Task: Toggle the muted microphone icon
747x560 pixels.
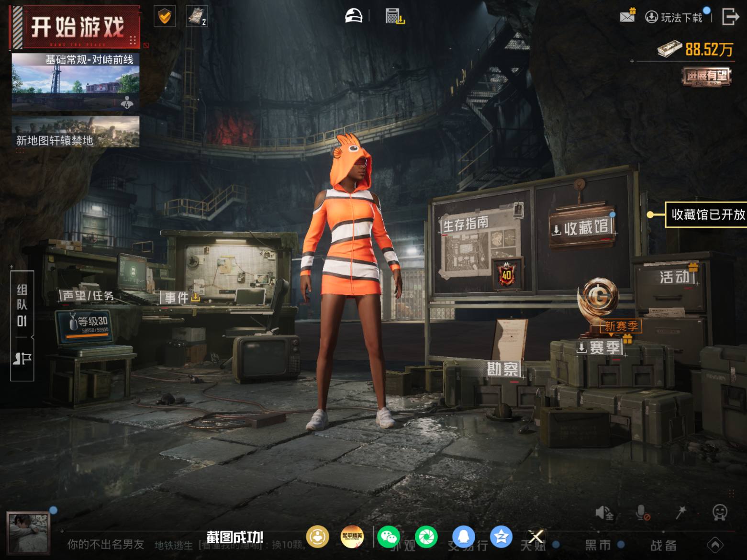Action: (x=642, y=513)
